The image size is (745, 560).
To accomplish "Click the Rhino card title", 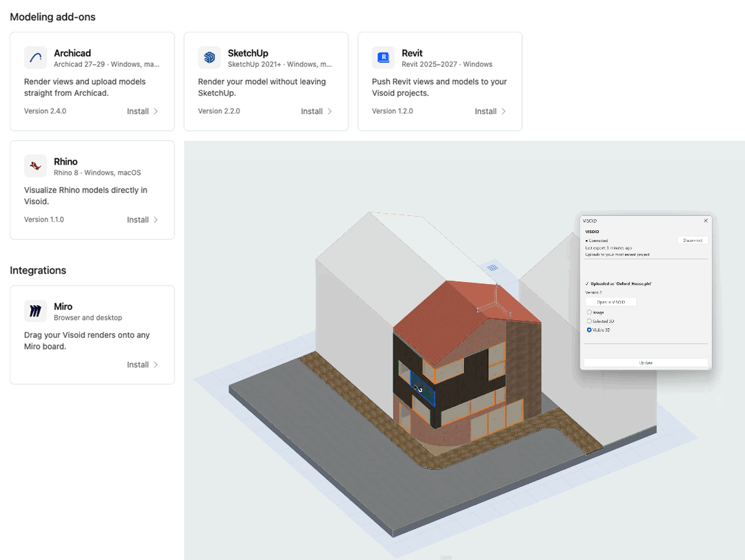I will (x=66, y=161).
